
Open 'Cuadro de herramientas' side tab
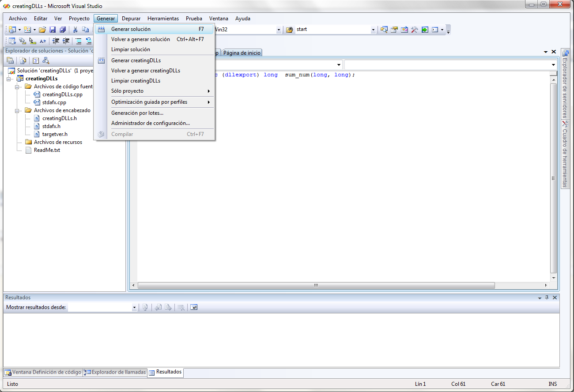565,154
